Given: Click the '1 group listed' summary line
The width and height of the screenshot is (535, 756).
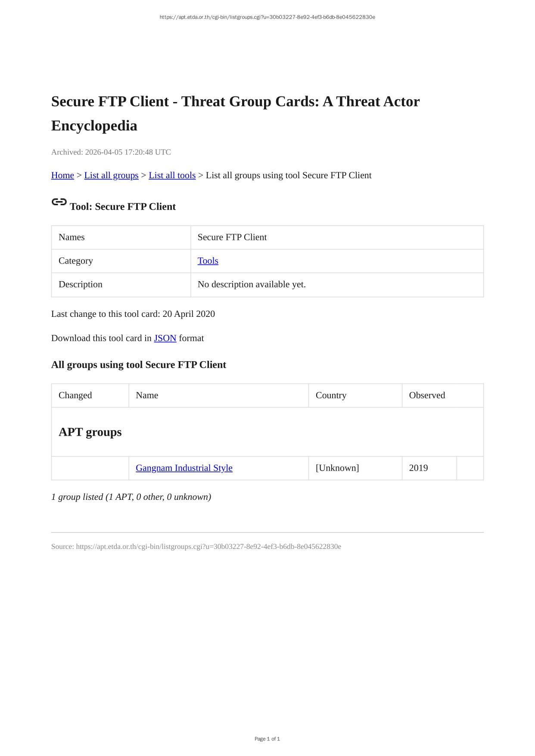Looking at the screenshot, I should [x=131, y=497].
